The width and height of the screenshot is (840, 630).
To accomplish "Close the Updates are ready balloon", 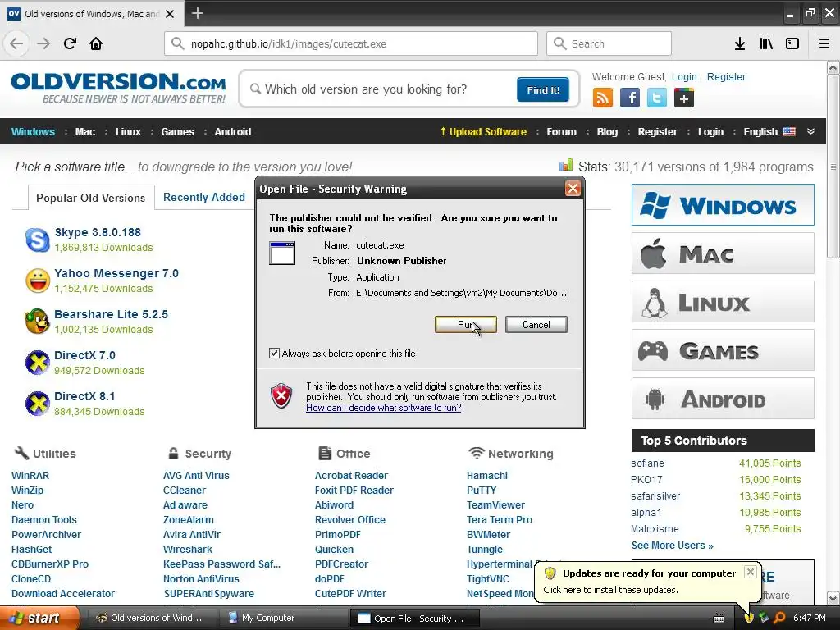I will coord(751,572).
